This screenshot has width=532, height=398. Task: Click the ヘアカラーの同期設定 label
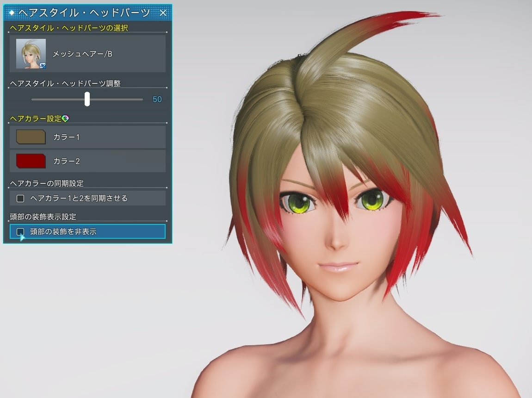[x=46, y=183]
